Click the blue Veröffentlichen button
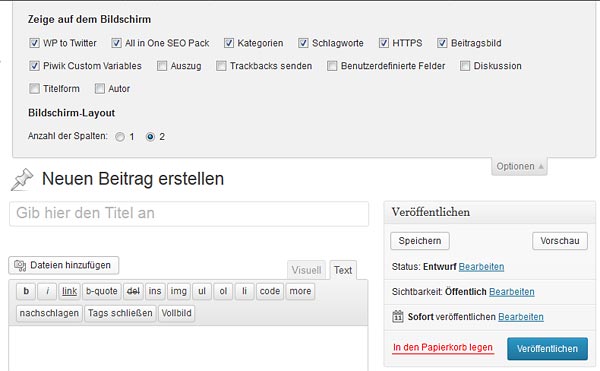 tap(547, 349)
